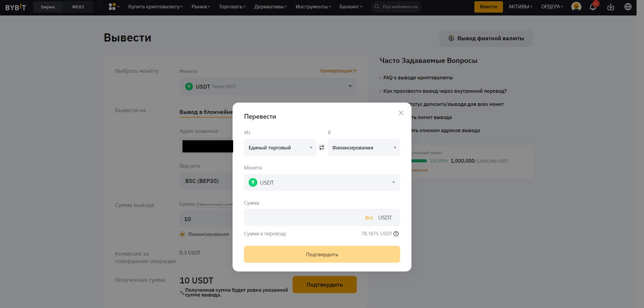Image resolution: width=644 pixels, height=308 pixels.
Task: Open the Деривативы menu
Action: (270, 7)
